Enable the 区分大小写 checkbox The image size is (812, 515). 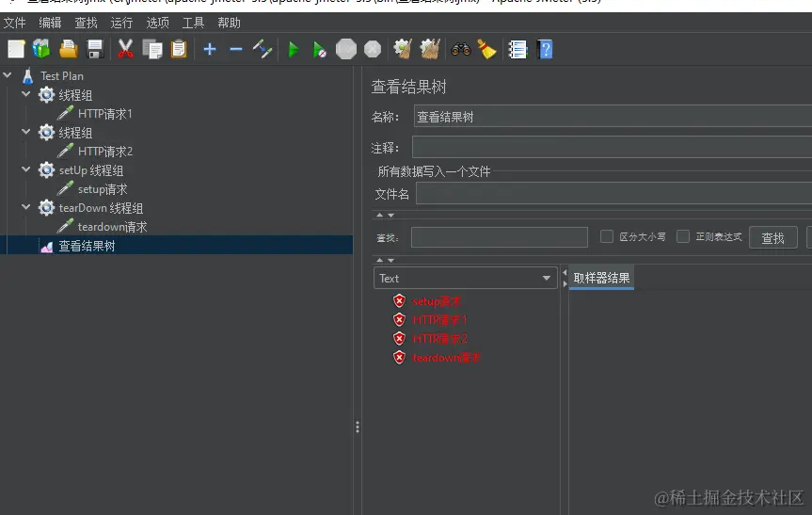[606, 236]
